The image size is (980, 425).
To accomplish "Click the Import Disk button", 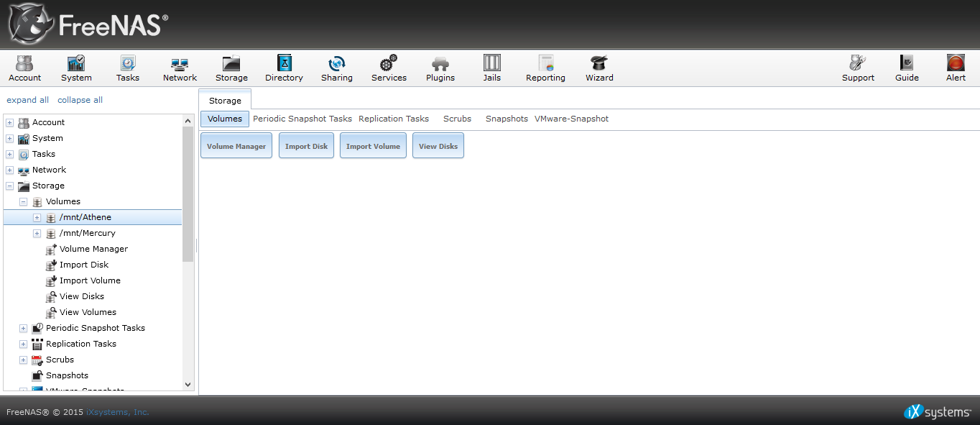I will coord(306,146).
